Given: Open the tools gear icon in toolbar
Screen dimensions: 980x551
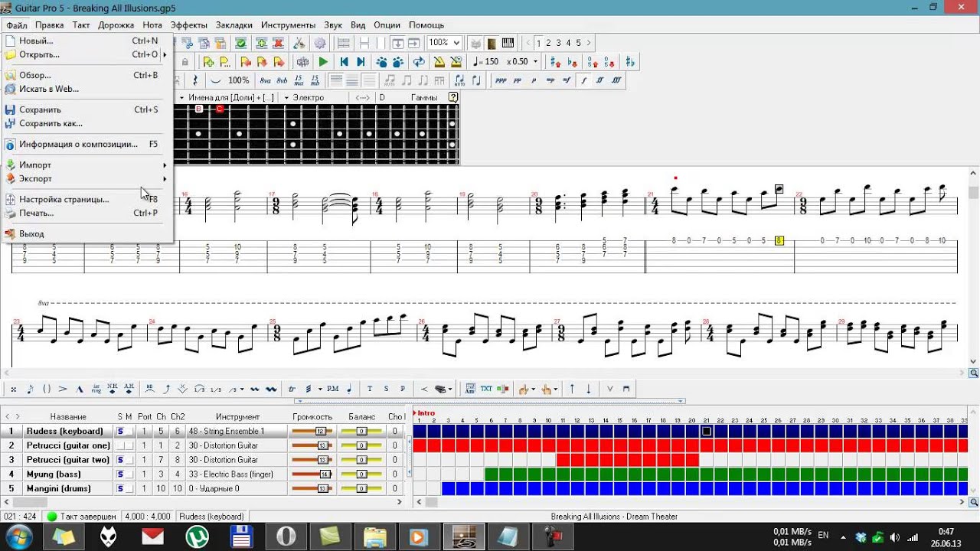Looking at the screenshot, I should click(320, 43).
